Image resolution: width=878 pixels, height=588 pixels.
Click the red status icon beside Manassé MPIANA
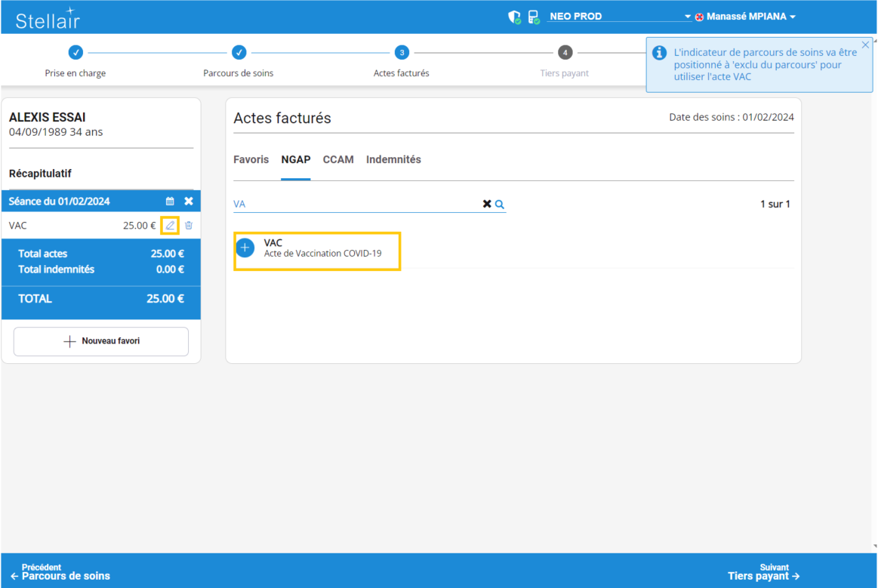coord(699,17)
